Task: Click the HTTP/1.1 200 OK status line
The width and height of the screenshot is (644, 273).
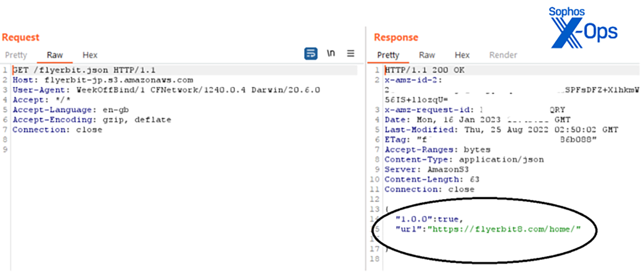Action: 424,70
